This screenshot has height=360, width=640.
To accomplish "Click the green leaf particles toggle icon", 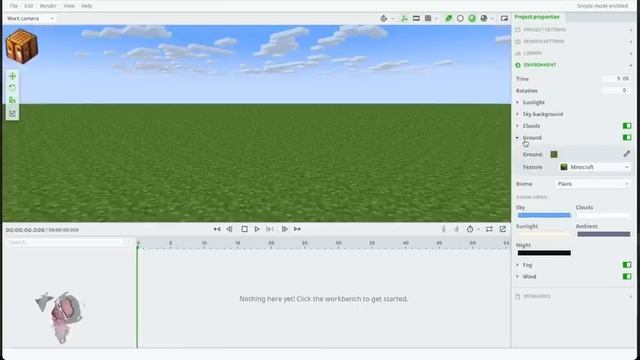I will 449,18.
